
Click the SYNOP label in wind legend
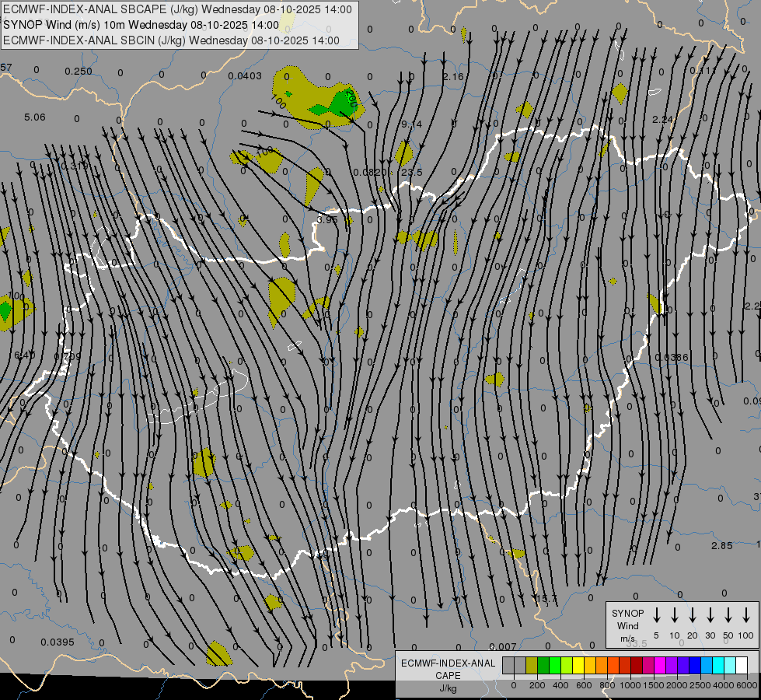pyautogui.click(x=627, y=613)
